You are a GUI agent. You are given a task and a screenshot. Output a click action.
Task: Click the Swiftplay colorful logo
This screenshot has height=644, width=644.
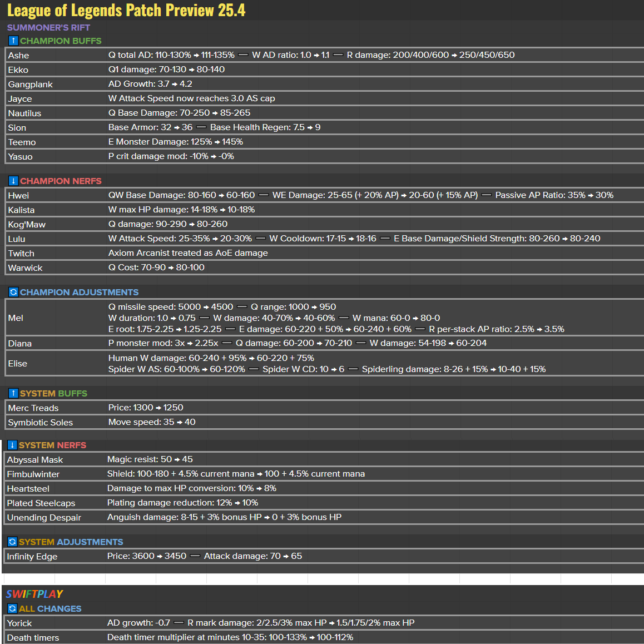click(34, 594)
